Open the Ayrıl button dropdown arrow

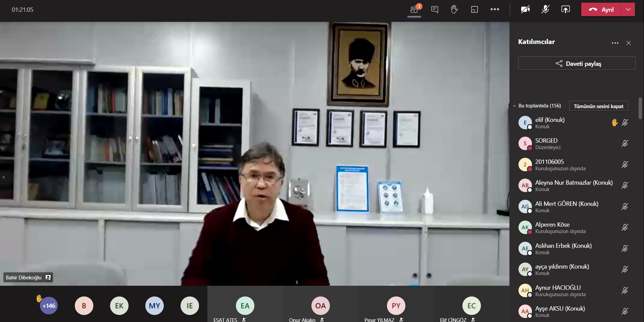pos(628,9)
